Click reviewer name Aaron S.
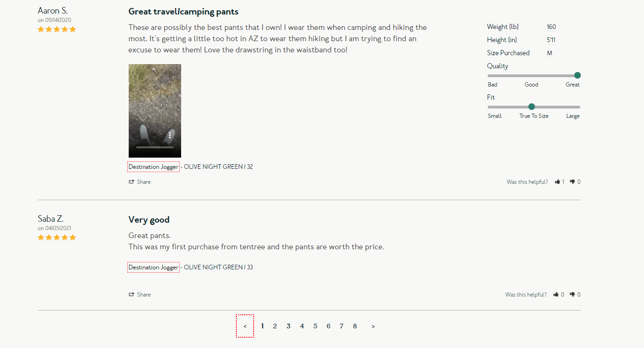The image size is (644, 348). tap(53, 11)
